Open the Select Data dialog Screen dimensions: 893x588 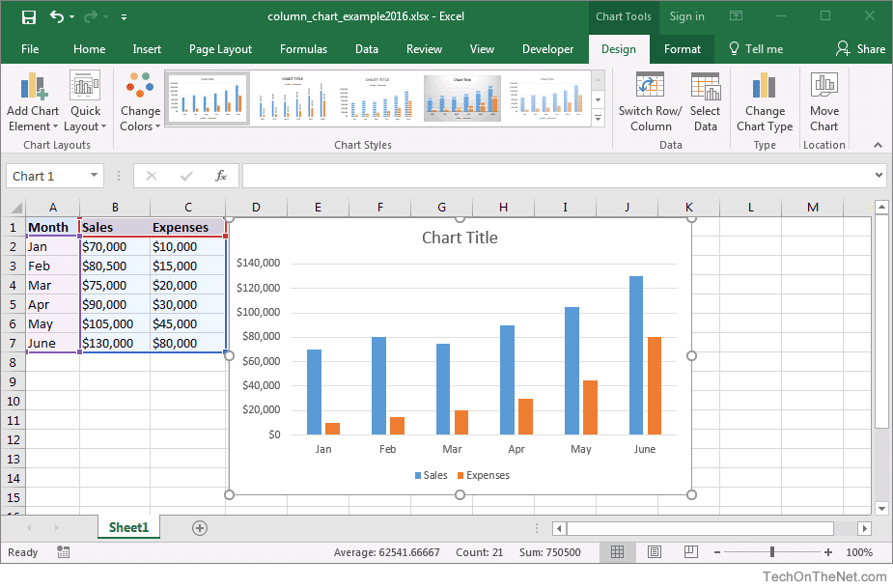coord(705,102)
